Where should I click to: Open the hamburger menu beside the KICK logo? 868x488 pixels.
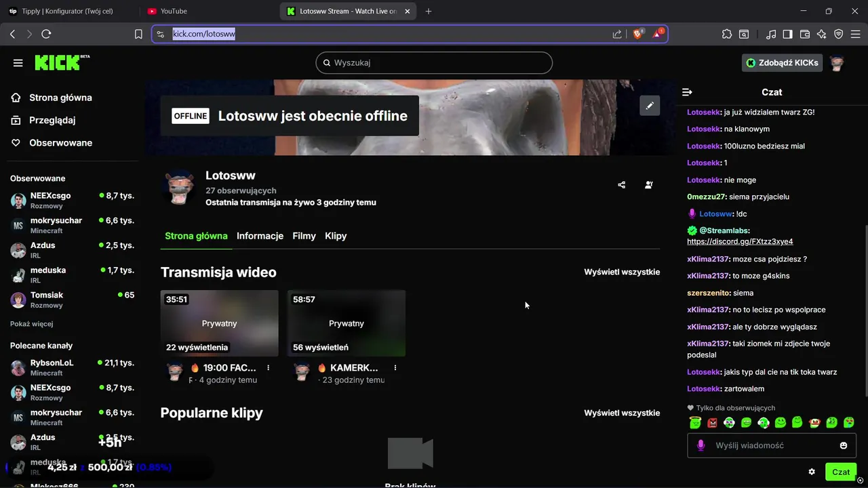[18, 63]
